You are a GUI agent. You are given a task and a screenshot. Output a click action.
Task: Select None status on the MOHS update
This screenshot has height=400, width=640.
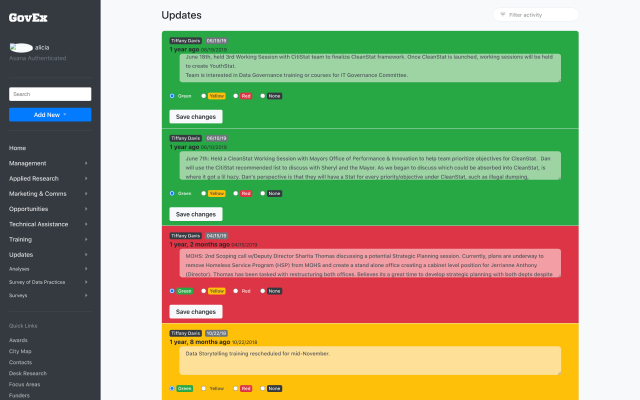pyautogui.click(x=264, y=291)
